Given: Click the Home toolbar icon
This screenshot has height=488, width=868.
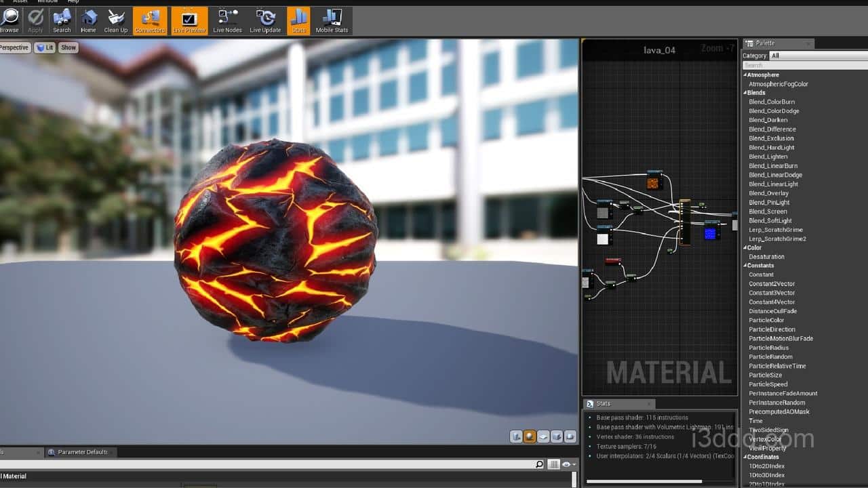Looking at the screenshot, I should coord(88,20).
